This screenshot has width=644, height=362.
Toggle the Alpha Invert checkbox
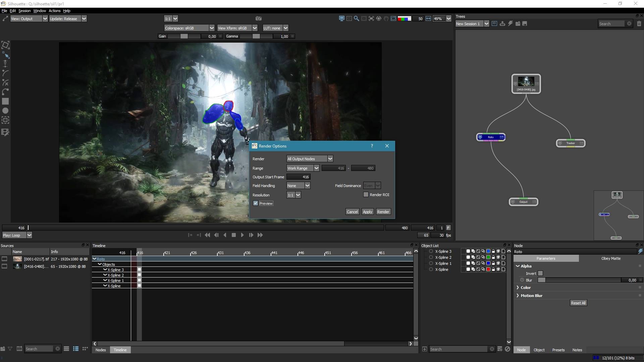point(540,274)
